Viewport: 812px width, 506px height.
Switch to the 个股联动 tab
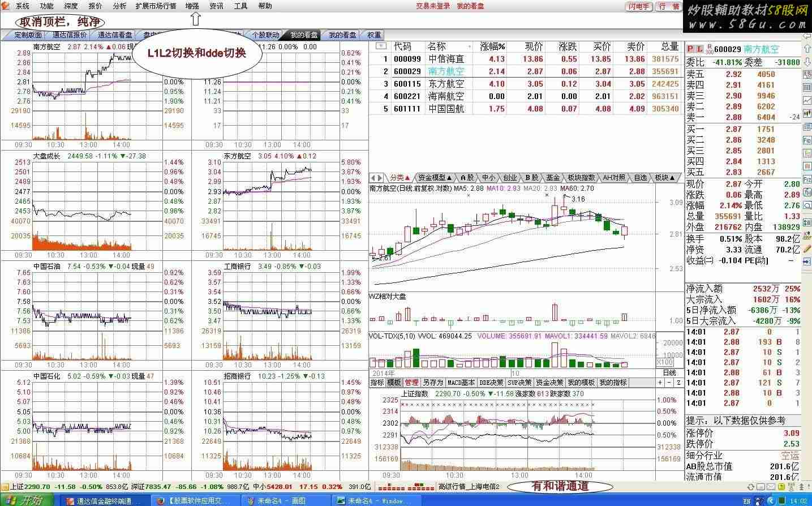coord(265,35)
